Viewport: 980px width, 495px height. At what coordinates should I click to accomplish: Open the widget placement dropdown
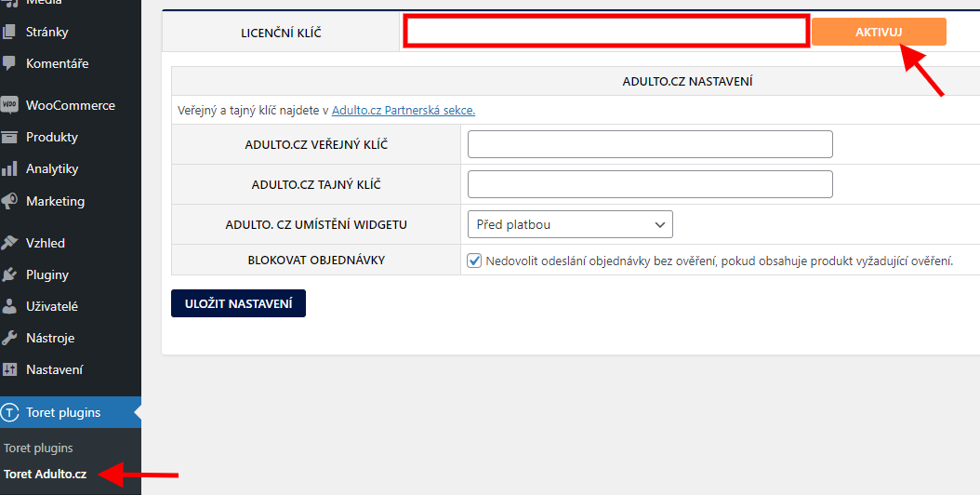569,224
